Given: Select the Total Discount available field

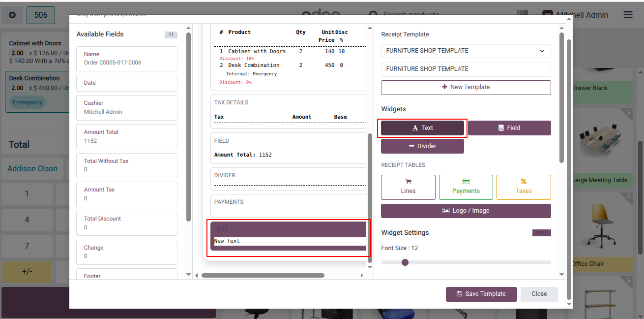Looking at the screenshot, I should point(127,223).
